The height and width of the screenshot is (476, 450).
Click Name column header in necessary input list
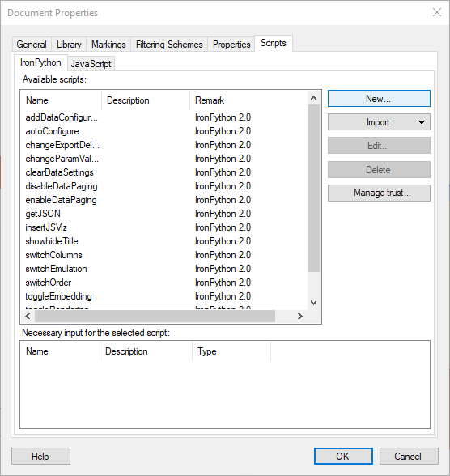60,351
